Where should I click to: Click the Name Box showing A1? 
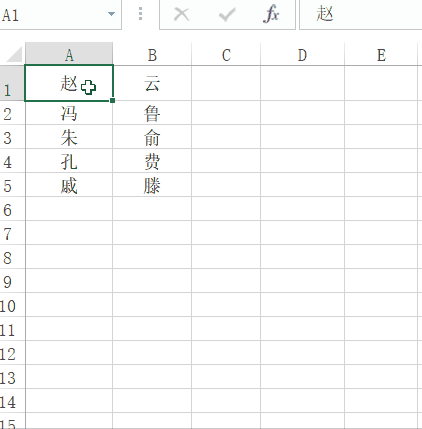click(x=60, y=15)
